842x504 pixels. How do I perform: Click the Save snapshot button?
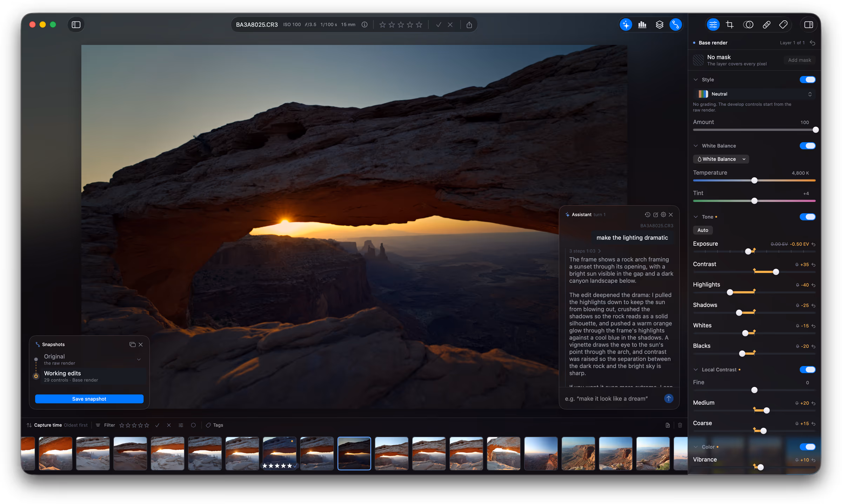pyautogui.click(x=89, y=399)
